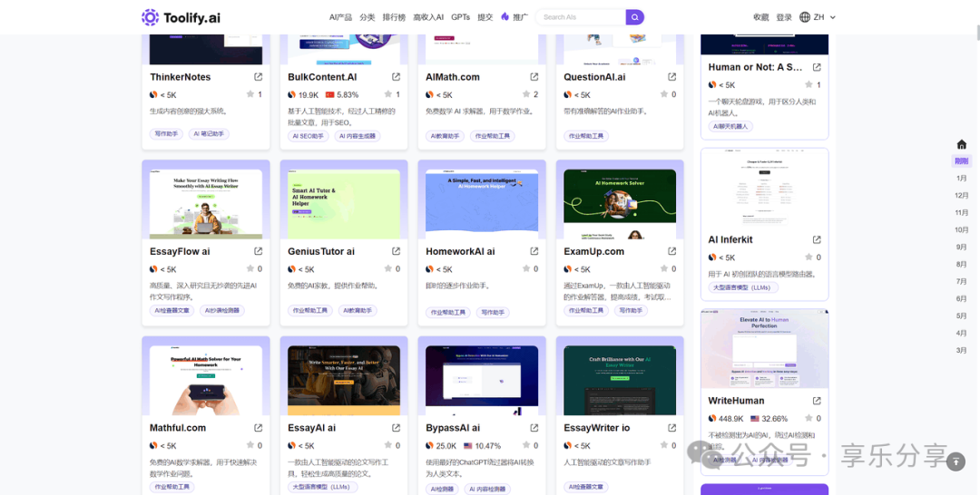The image size is (980, 495).
Task: Jump to 10月 in the month timeline
Action: click(x=961, y=229)
